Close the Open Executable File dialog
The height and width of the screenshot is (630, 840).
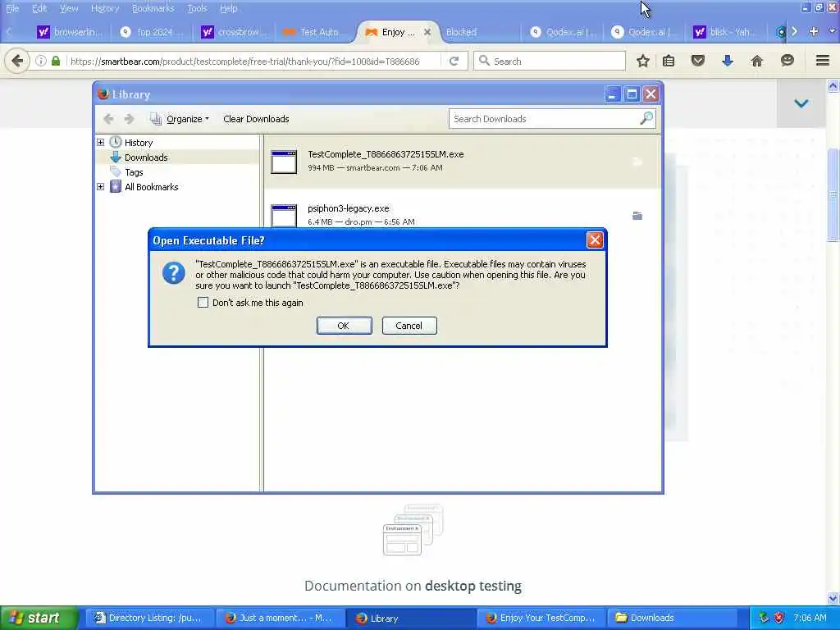pyautogui.click(x=595, y=240)
